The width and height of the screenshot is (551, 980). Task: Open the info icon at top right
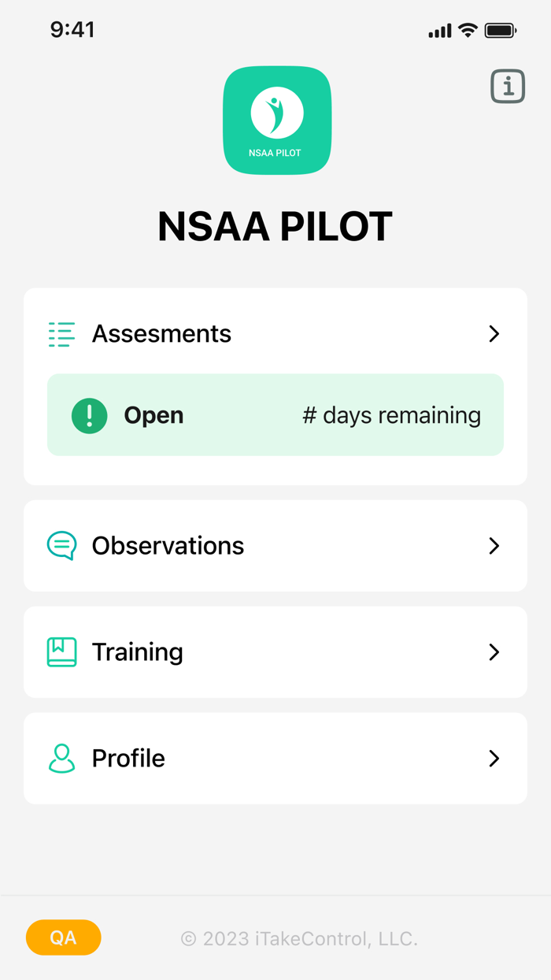(x=508, y=87)
